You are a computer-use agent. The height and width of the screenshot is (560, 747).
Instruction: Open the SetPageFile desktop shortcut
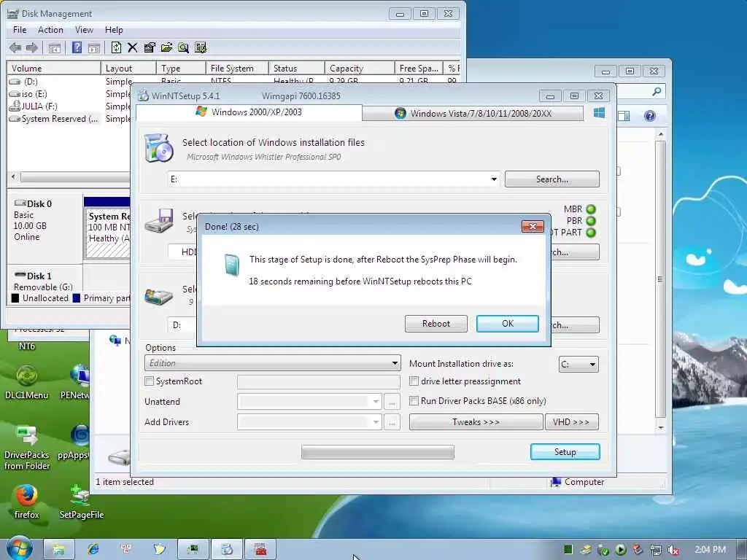pos(81,502)
